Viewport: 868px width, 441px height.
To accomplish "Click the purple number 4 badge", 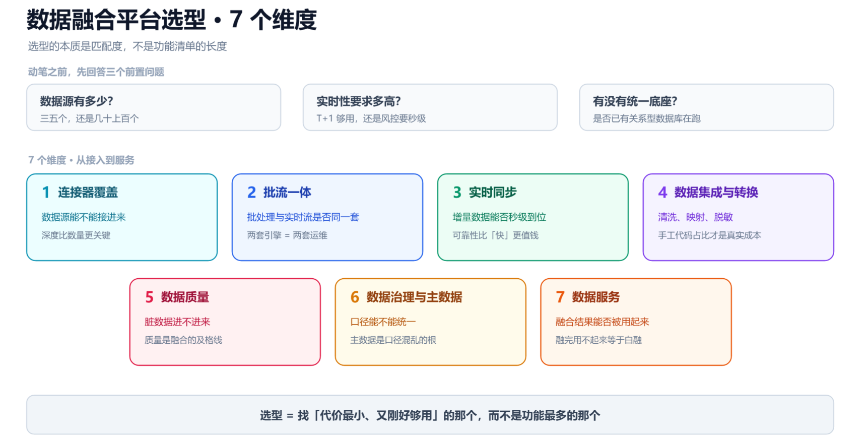I will click(x=662, y=193).
